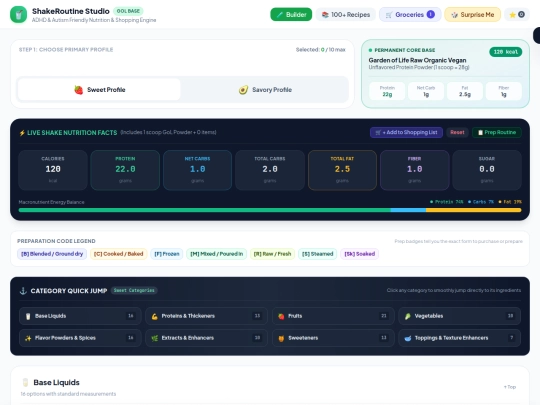
Task: Click the Fiber 1.0 nutrition card
Action: [414, 170]
